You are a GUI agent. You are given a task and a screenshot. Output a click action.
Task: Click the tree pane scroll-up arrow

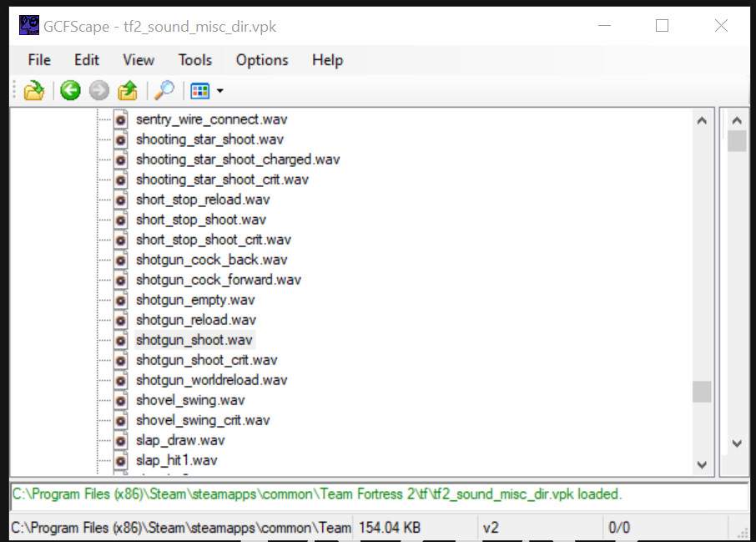pos(702,120)
